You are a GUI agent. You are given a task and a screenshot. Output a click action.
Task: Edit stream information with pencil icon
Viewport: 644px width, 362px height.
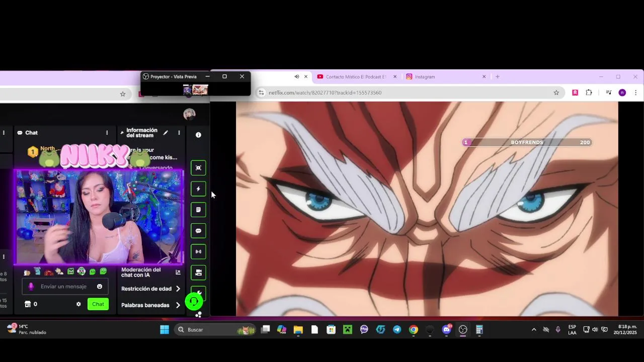pos(166,133)
